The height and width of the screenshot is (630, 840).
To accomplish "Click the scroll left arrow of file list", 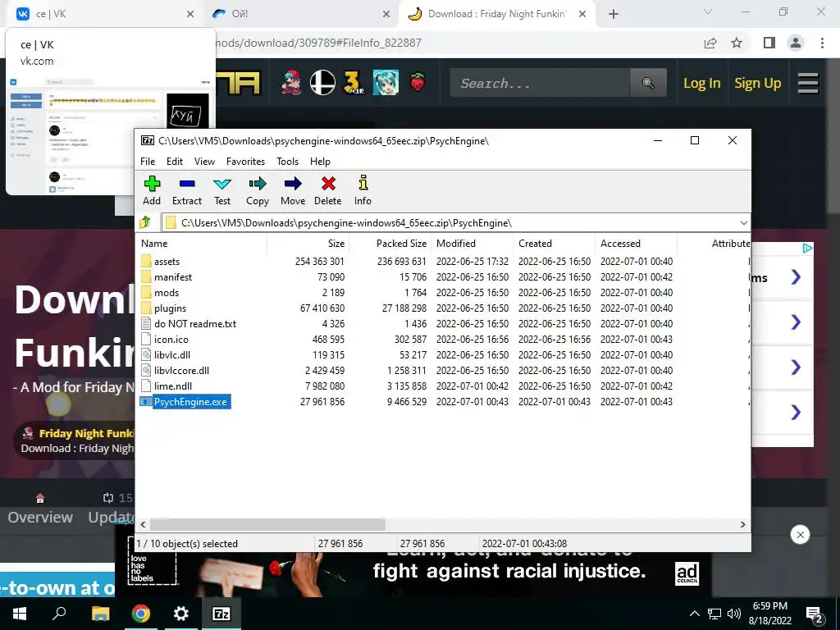I will point(143,524).
